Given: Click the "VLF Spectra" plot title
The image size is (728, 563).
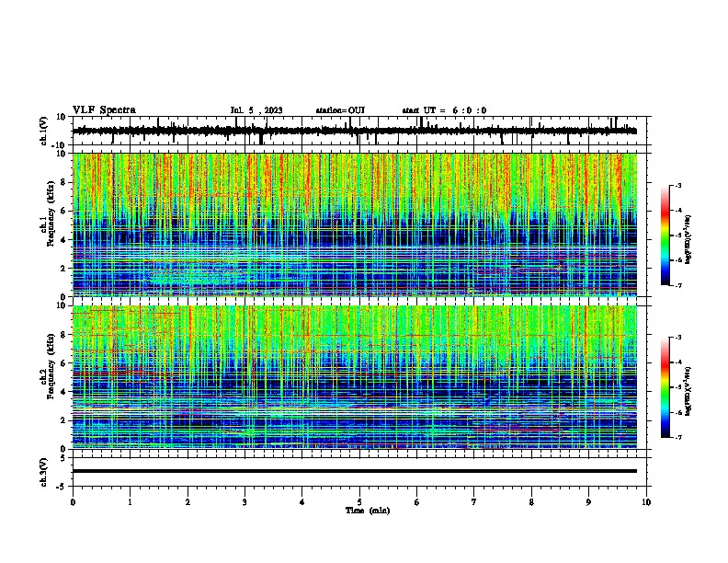Looking at the screenshot, I should [x=104, y=110].
